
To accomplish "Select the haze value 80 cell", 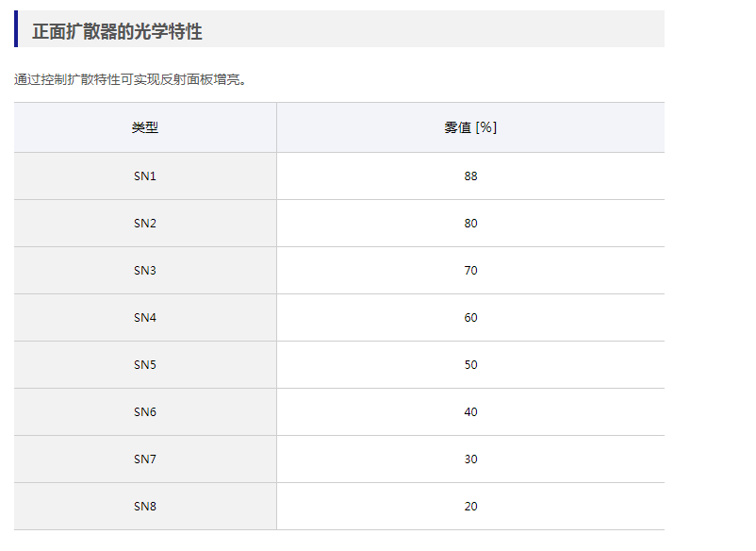I will [470, 224].
